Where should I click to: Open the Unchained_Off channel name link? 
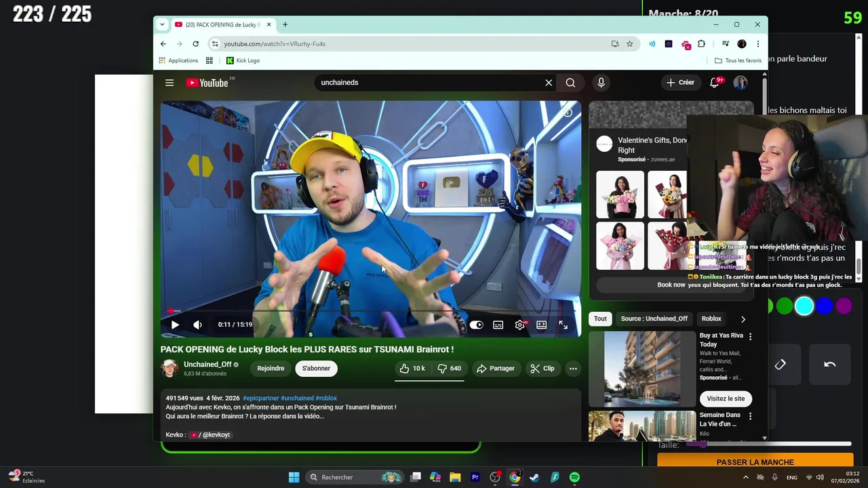point(208,364)
